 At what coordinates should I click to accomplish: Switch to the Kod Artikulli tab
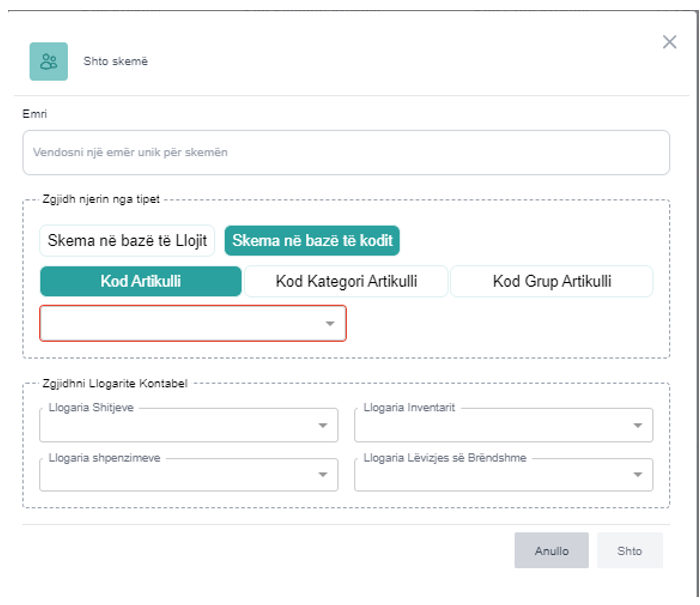(140, 281)
